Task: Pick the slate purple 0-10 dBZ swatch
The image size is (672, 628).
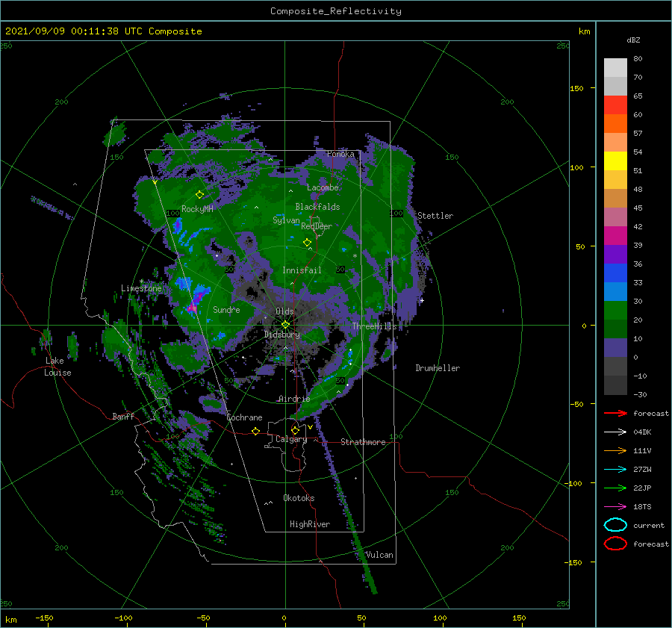Action: tap(615, 347)
